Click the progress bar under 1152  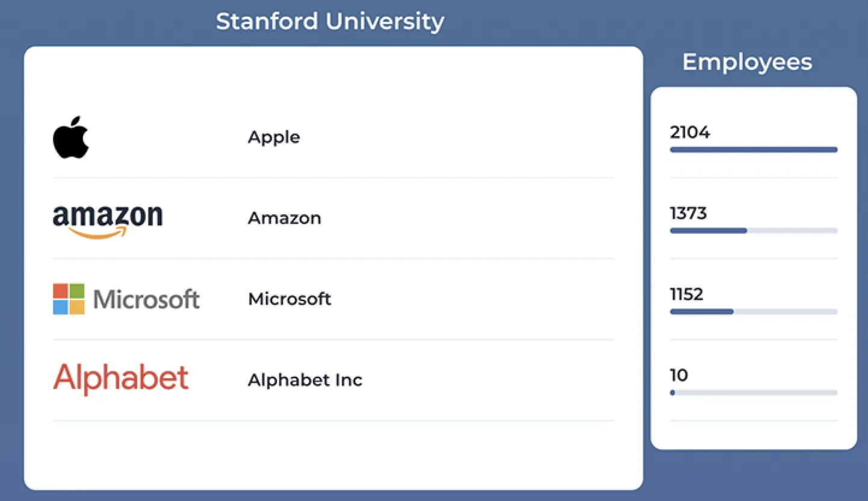tap(753, 312)
